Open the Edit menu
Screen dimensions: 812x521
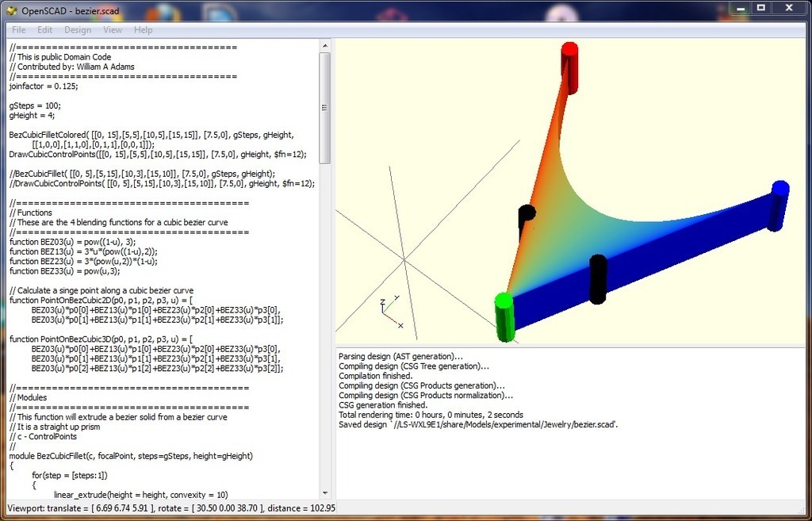tap(44, 30)
